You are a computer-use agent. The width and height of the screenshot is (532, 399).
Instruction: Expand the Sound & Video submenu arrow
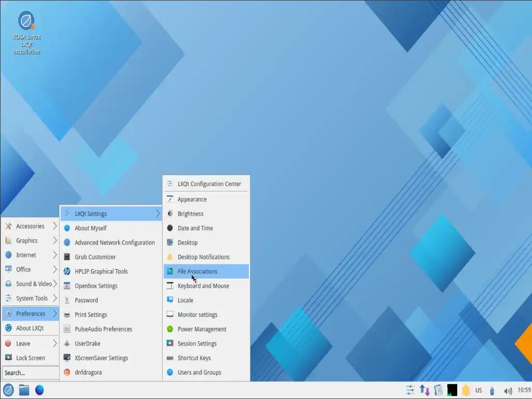[55, 284]
